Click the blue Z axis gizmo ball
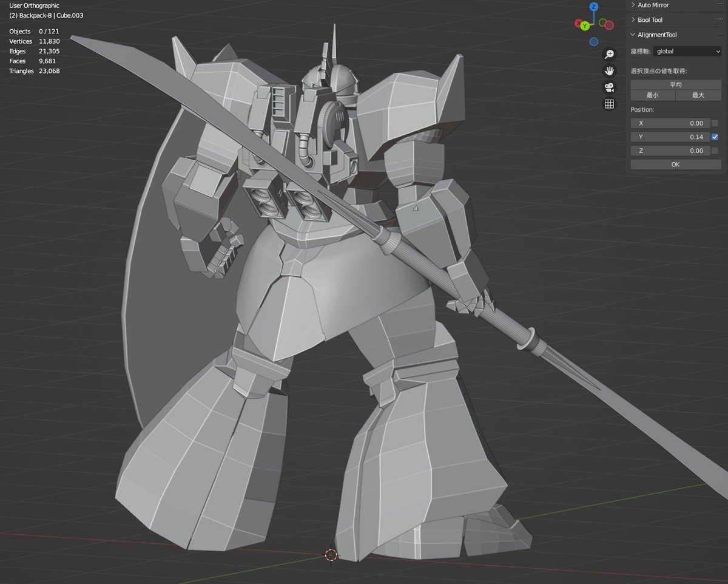The height and width of the screenshot is (584, 728). 594,7
